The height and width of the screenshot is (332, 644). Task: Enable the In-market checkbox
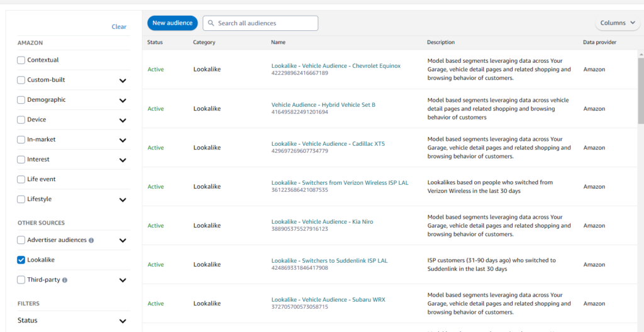point(21,140)
